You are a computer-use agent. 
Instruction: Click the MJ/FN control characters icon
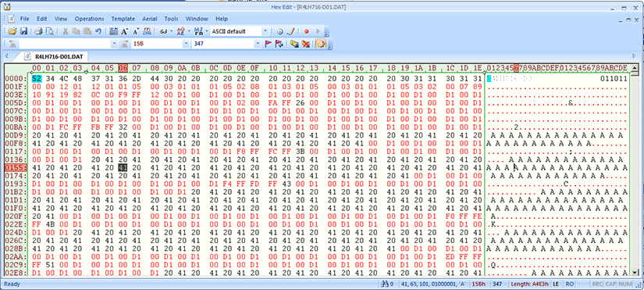point(198,31)
